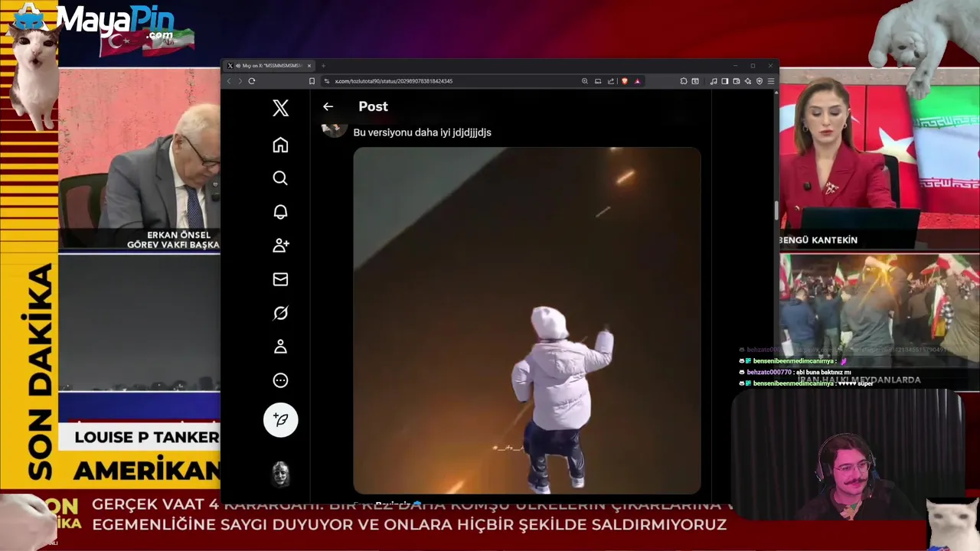Bookmark this page via bookmark icon
Screen dimensions: 980x551
[x=312, y=81]
